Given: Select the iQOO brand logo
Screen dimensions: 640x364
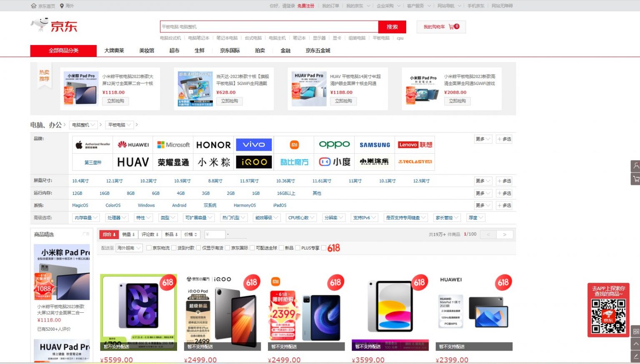Looking at the screenshot, I should coord(254,162).
